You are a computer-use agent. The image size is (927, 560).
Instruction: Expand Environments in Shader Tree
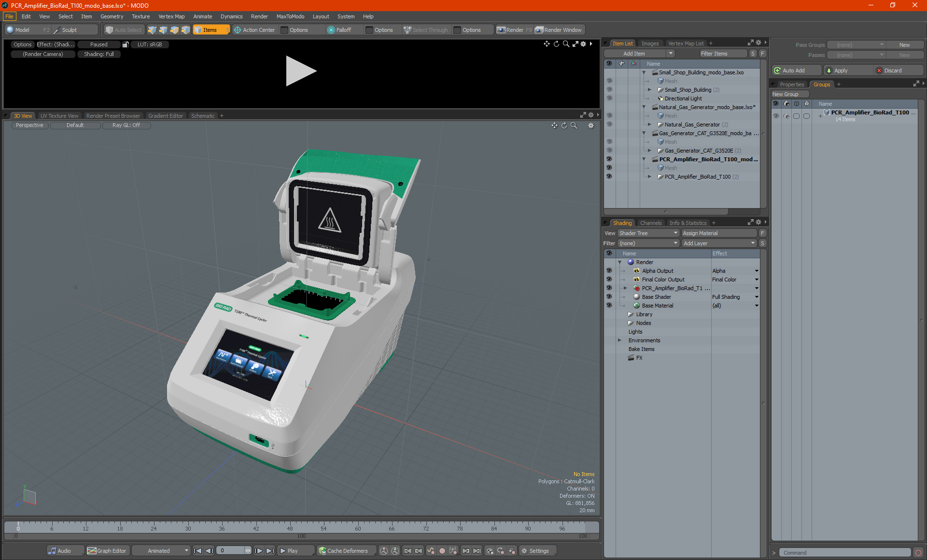point(619,340)
